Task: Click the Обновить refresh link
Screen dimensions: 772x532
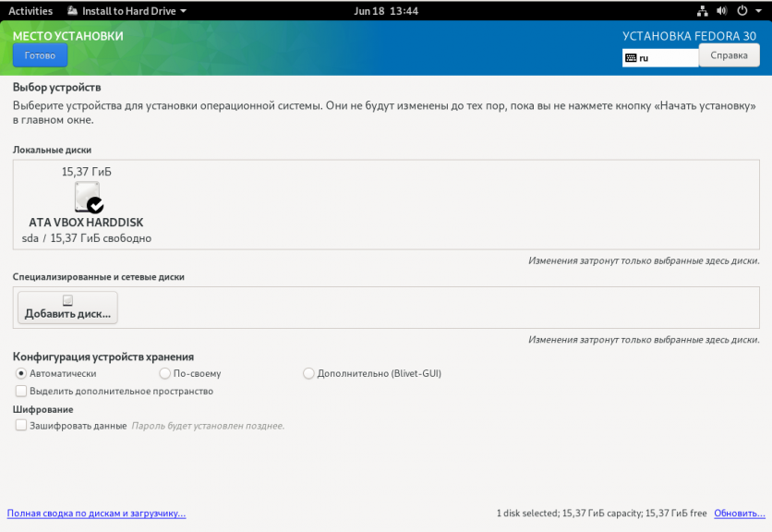Action: (x=739, y=514)
